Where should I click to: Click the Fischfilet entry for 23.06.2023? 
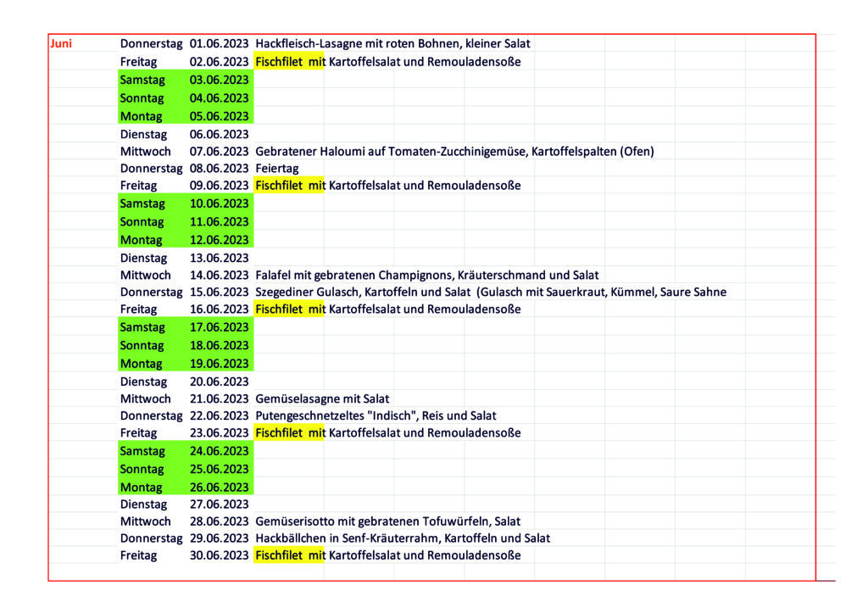pyautogui.click(x=387, y=433)
